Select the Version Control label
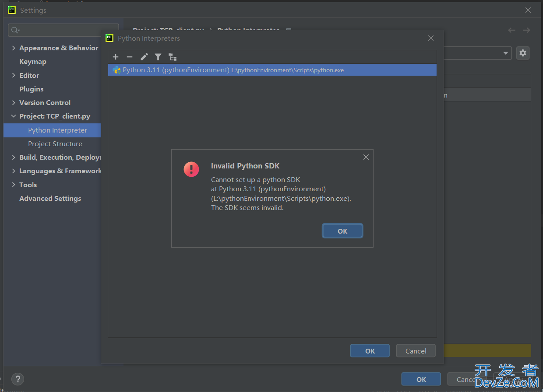 click(45, 102)
